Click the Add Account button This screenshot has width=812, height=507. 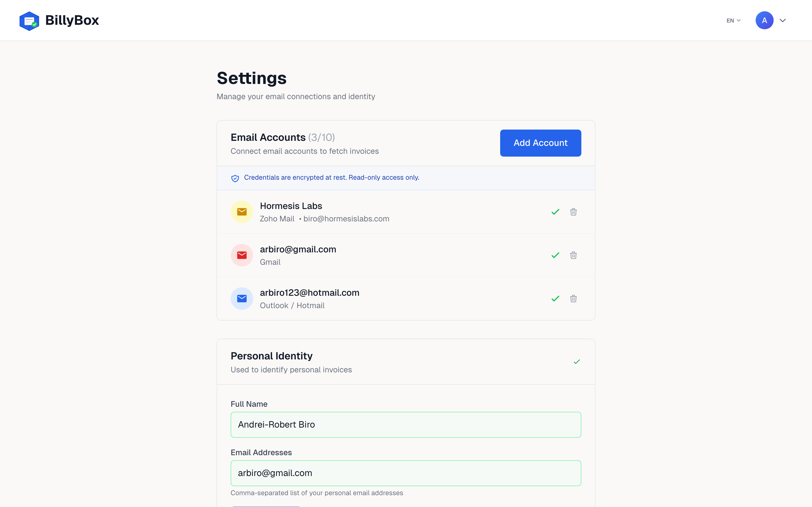click(540, 143)
